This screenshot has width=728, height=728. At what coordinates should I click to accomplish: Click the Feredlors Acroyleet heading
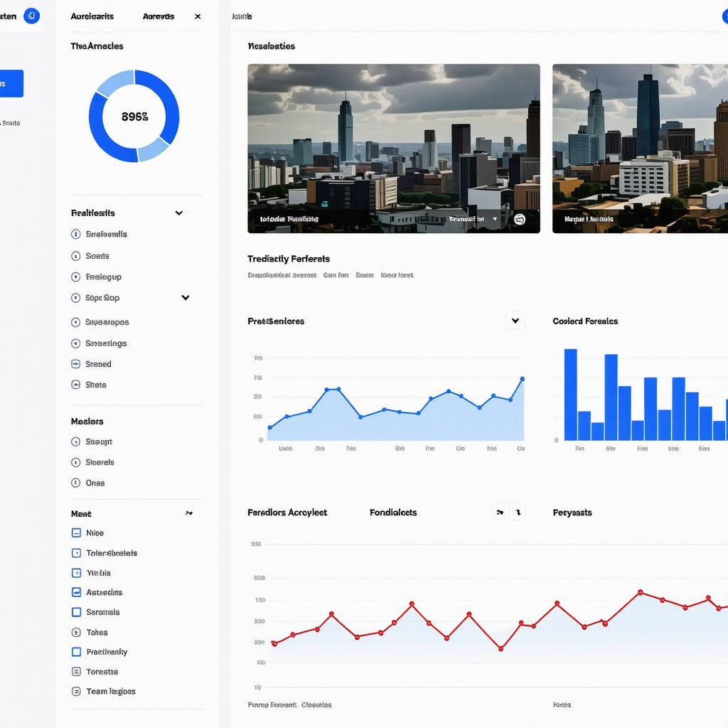click(x=287, y=513)
